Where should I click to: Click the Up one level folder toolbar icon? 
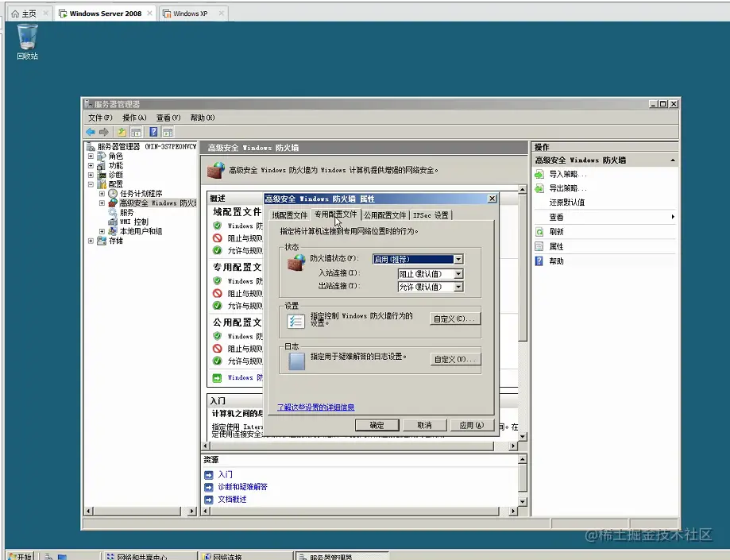click(122, 132)
